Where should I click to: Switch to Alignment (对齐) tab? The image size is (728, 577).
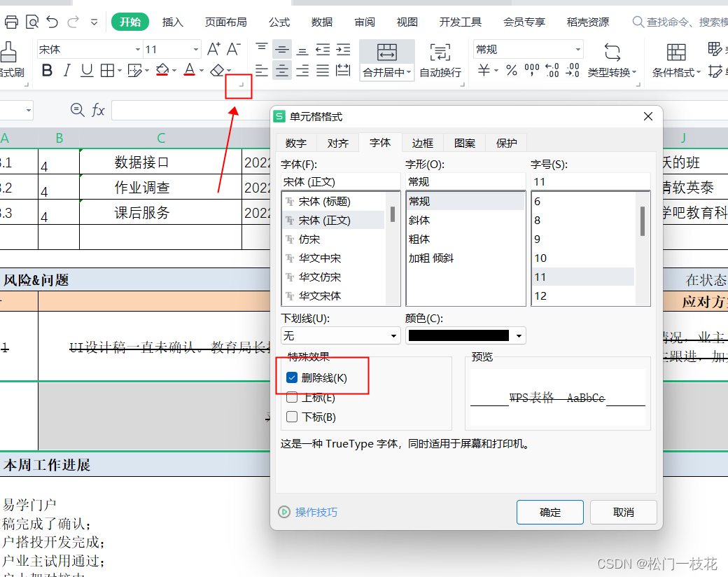337,143
